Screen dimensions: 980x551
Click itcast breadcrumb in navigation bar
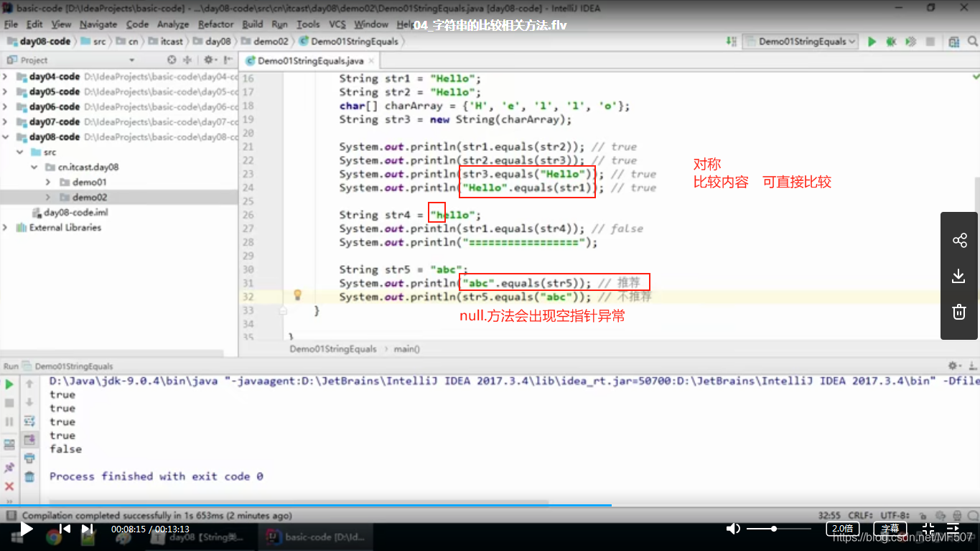166,42
